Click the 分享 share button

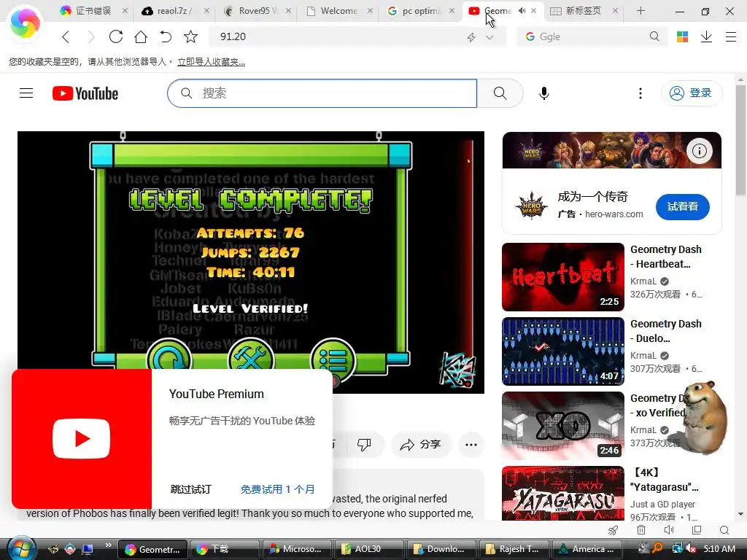tap(421, 445)
